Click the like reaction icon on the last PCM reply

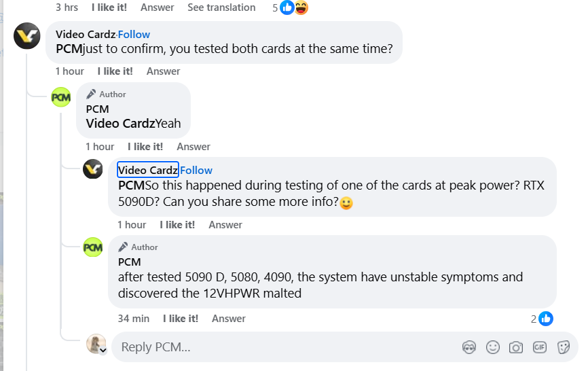tap(546, 318)
